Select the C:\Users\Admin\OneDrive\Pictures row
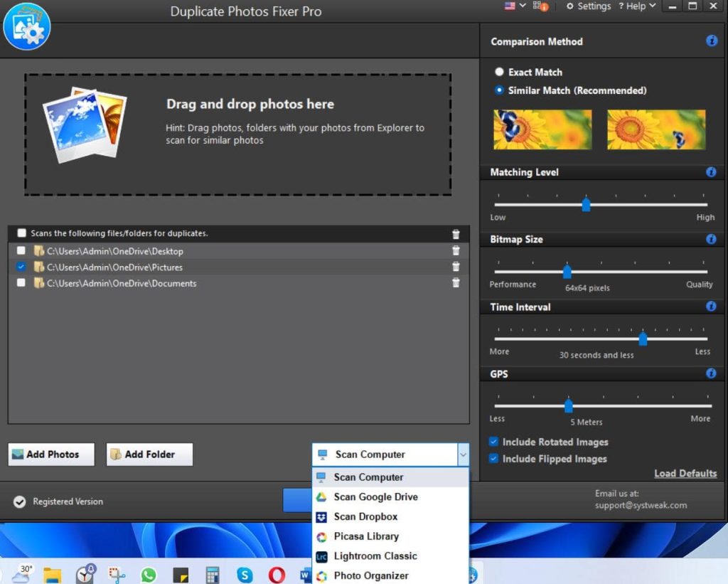Image resolution: width=728 pixels, height=584 pixels. coord(239,267)
